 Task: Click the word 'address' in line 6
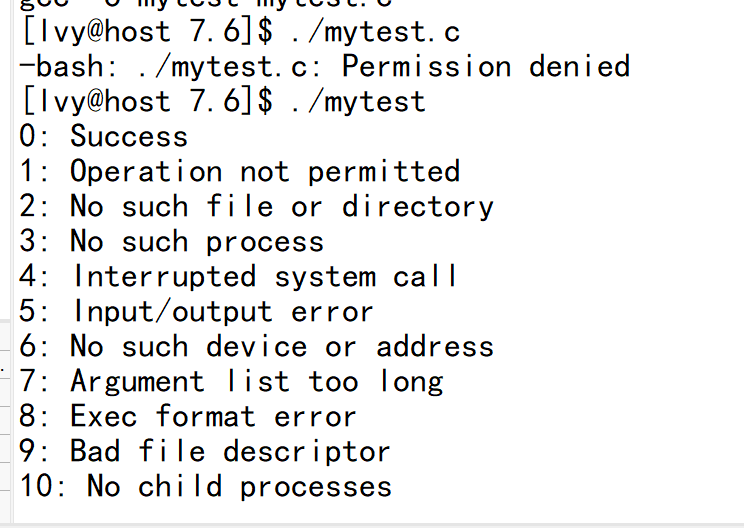click(x=435, y=347)
